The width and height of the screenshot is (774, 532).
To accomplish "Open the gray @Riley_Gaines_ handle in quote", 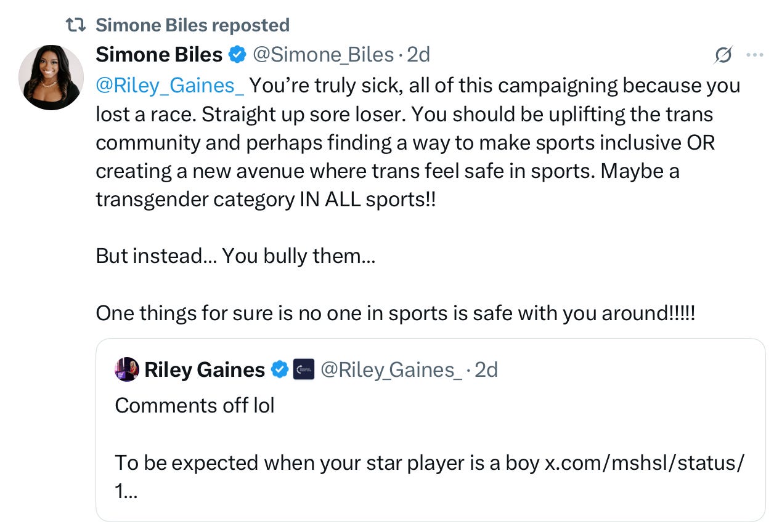I will tap(391, 369).
